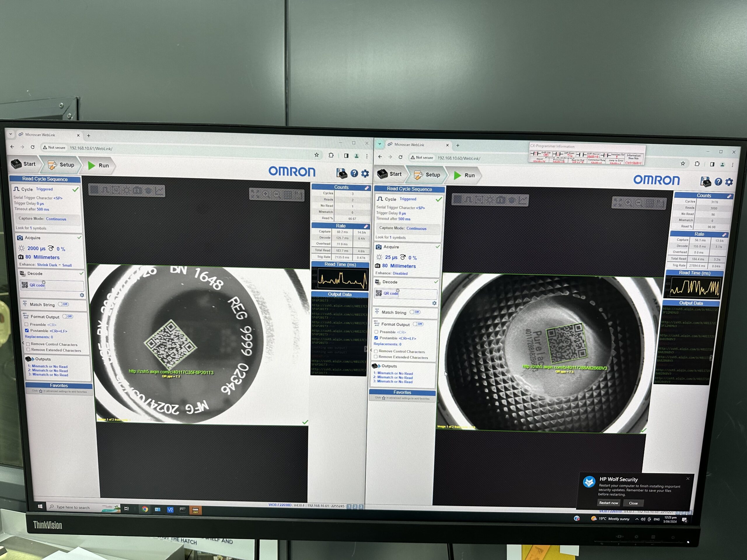The width and height of the screenshot is (747, 560).
Task: Click the Decode settings gear in left panel
Action: [82, 295]
